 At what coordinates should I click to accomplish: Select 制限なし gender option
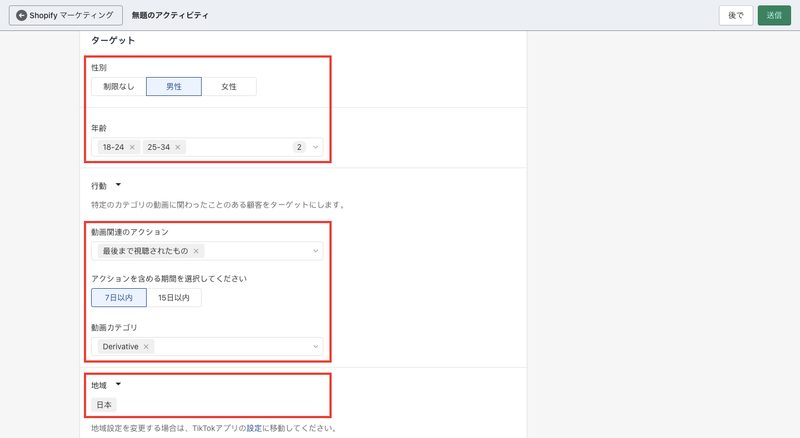[119, 86]
